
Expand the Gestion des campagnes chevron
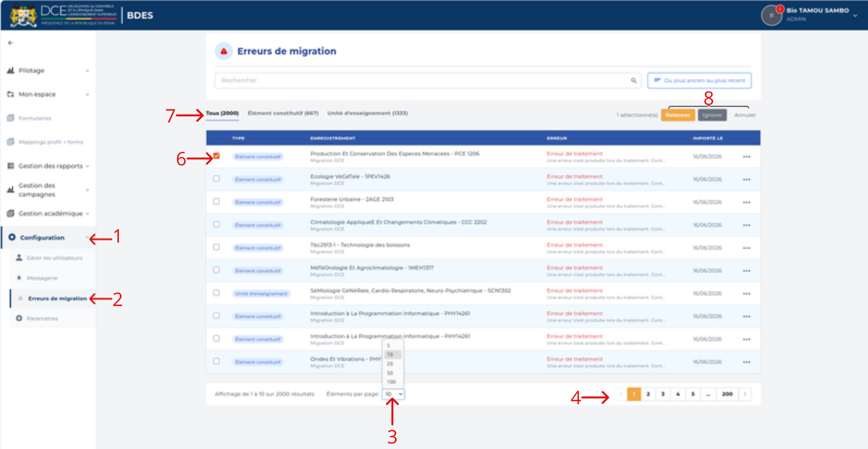coord(87,190)
